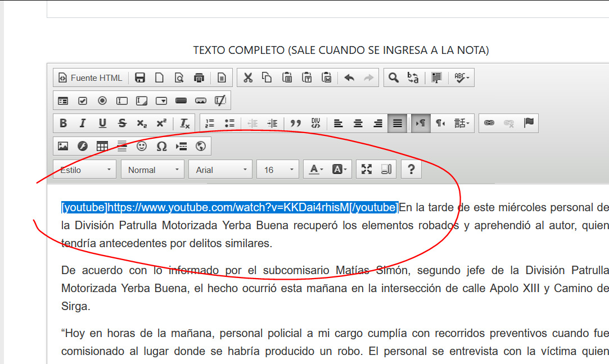Insert a numbered list
Viewport: 609px width, 364px height.
[x=210, y=124]
